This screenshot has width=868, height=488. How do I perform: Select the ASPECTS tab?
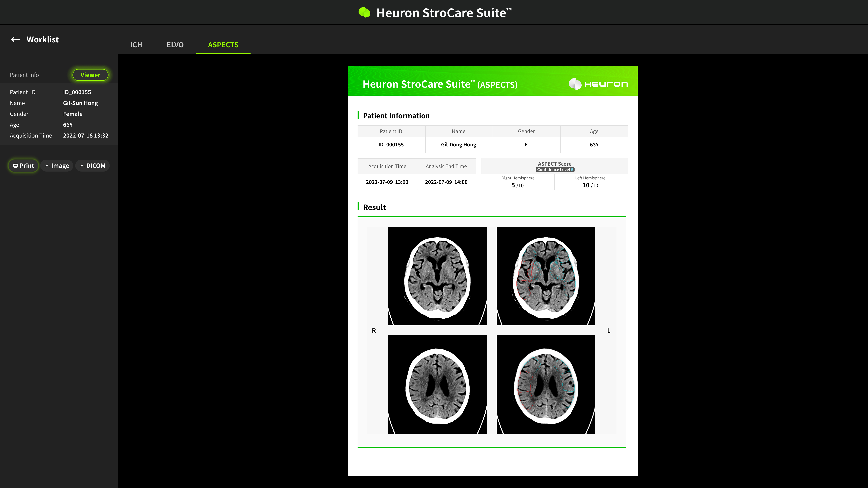(x=223, y=45)
